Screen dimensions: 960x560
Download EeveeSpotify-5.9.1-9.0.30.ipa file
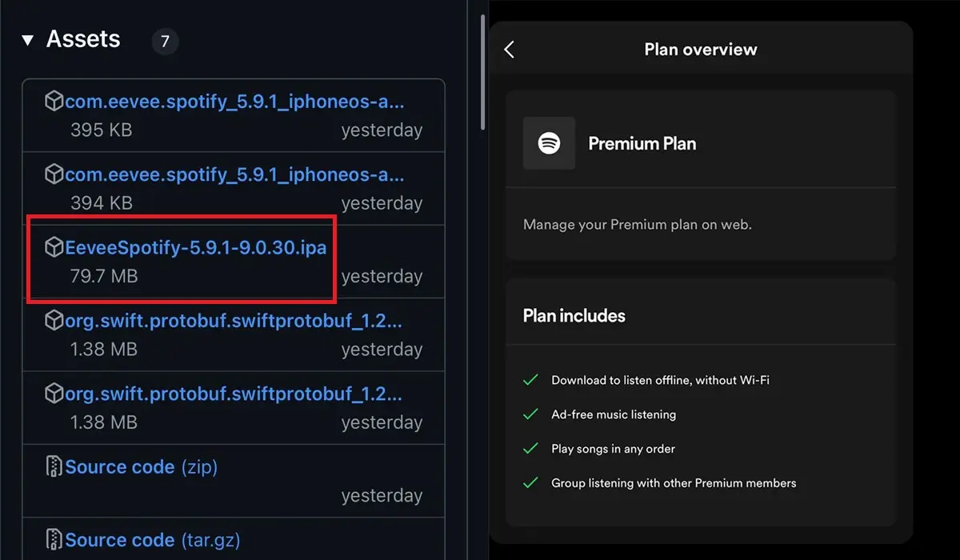(x=196, y=247)
